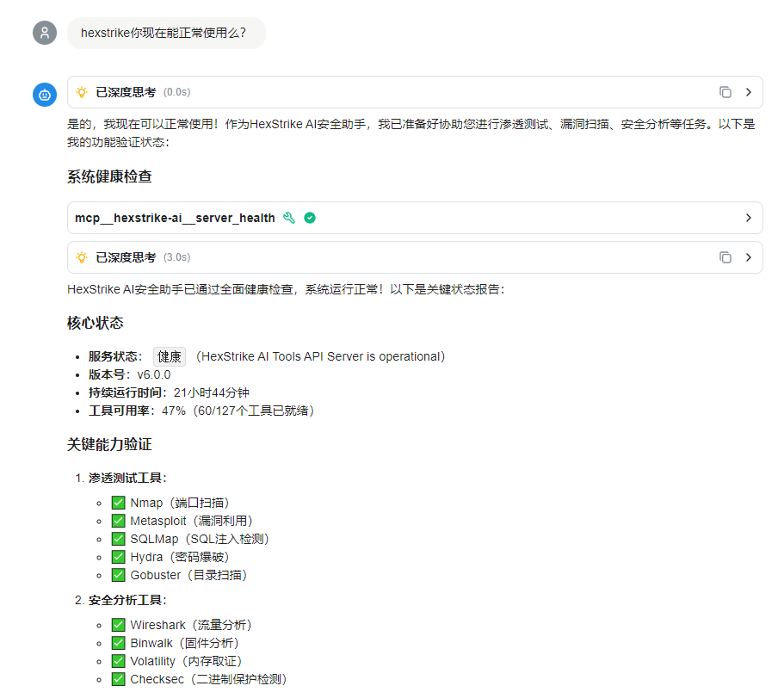Click the user avatar icon
The image size is (784, 692).
click(x=45, y=33)
